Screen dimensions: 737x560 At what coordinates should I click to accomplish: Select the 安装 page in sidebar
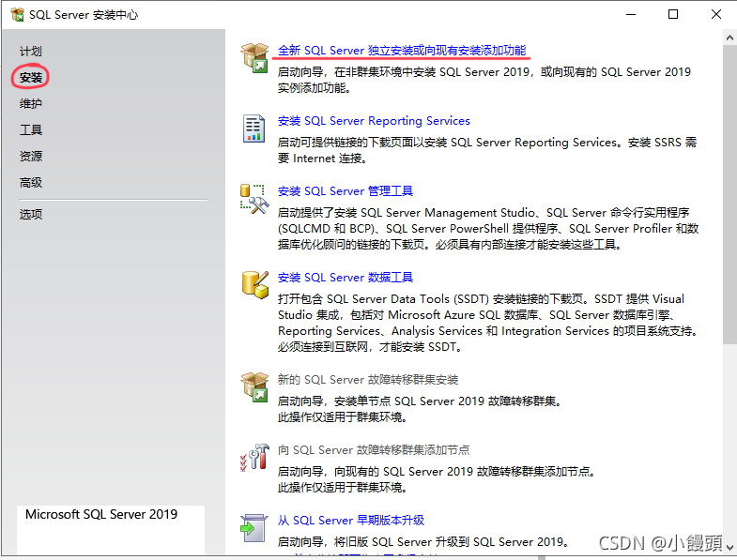[x=31, y=77]
